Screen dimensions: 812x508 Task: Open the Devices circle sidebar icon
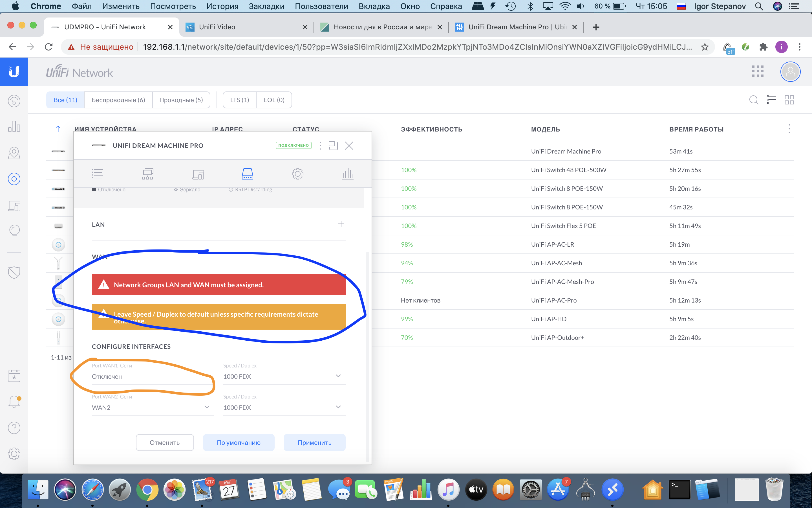tap(14, 179)
